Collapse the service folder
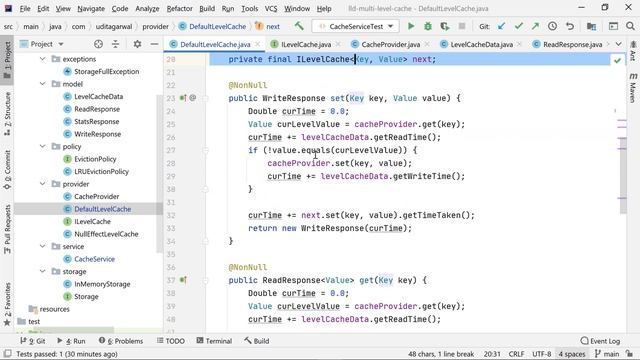Image resolution: width=640 pixels, height=360 pixels. (42, 246)
